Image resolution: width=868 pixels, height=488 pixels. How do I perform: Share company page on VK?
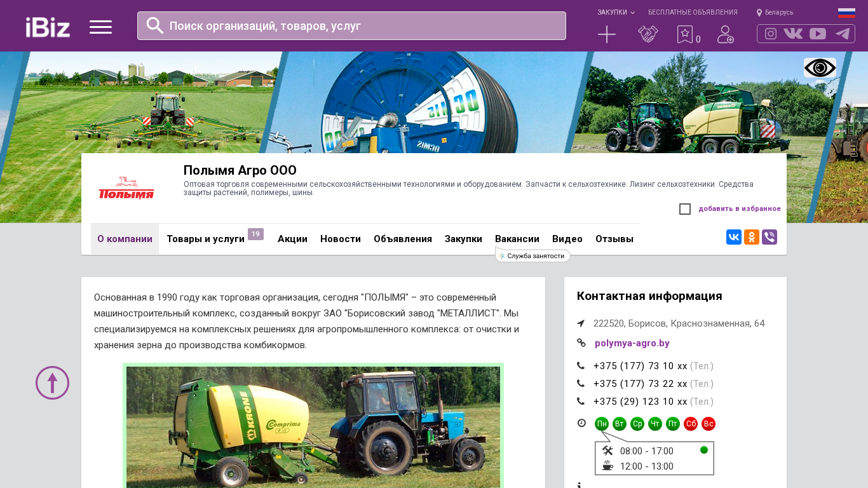click(734, 237)
